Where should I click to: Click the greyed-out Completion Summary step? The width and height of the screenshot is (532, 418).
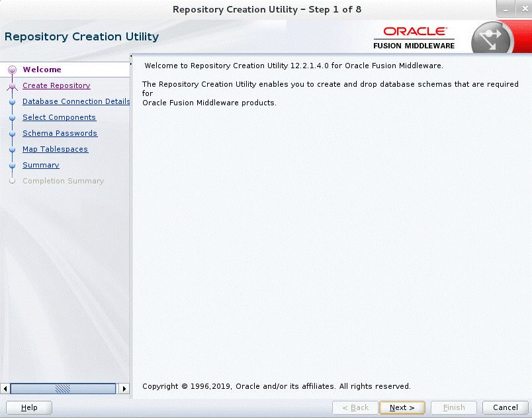tap(63, 181)
